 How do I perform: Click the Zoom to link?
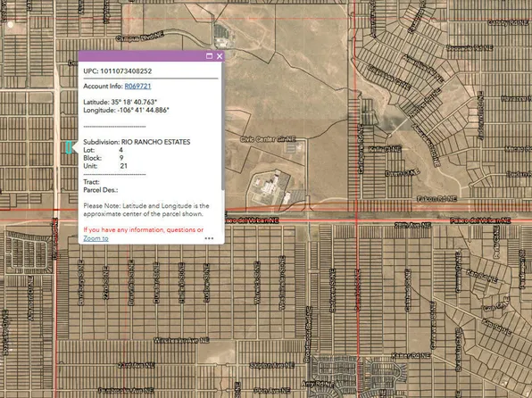pos(96,238)
